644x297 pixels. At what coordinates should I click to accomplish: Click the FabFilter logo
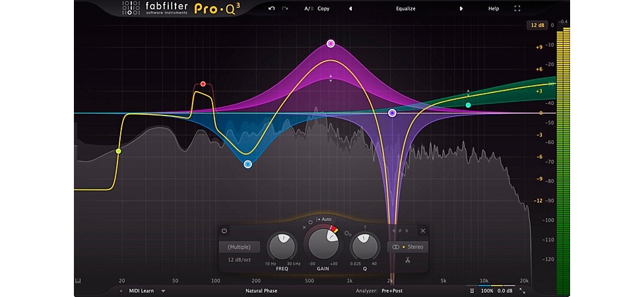(x=155, y=8)
